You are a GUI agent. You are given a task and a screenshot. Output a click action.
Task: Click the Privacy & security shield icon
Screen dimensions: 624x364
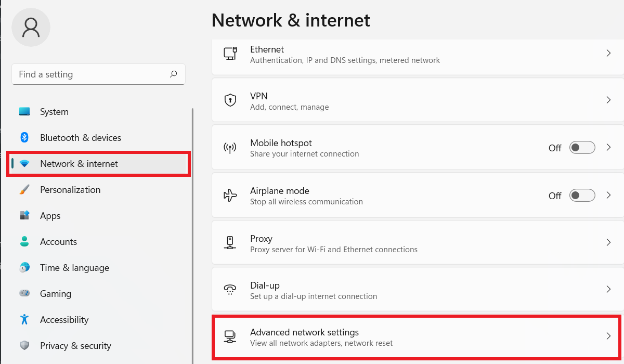[24, 346]
